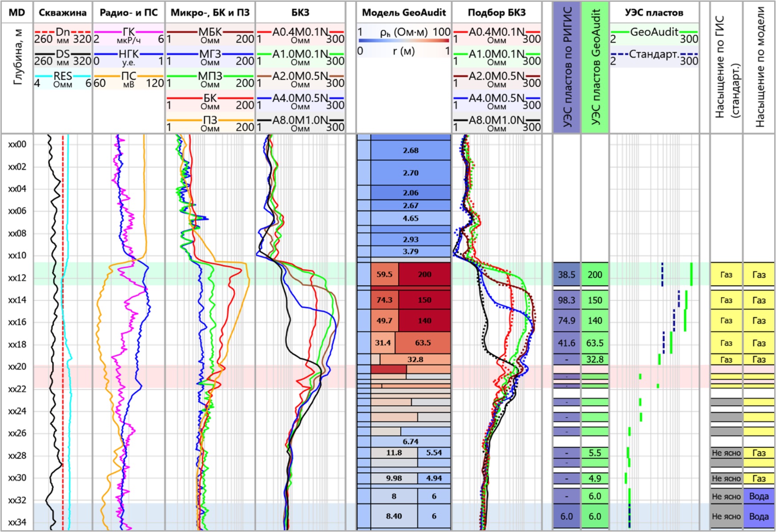Image resolution: width=776 pixels, height=532 pixels.
Task: Open the Подбор БКЗ track header
Action: [496, 12]
